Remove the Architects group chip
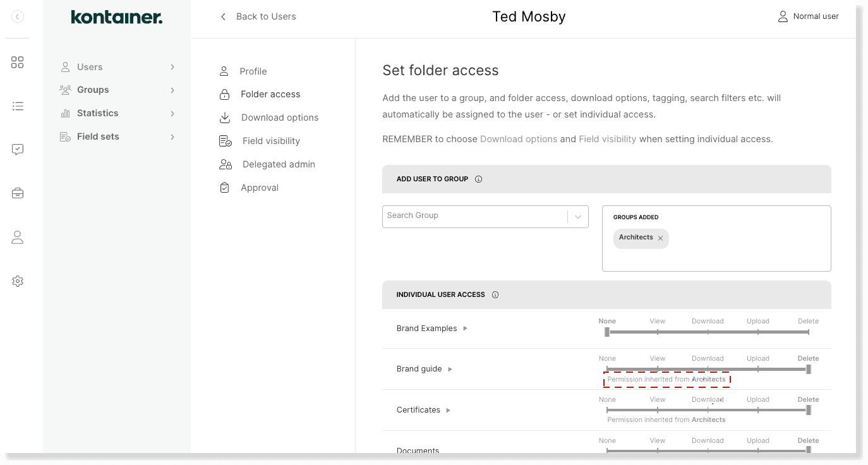 [660, 238]
